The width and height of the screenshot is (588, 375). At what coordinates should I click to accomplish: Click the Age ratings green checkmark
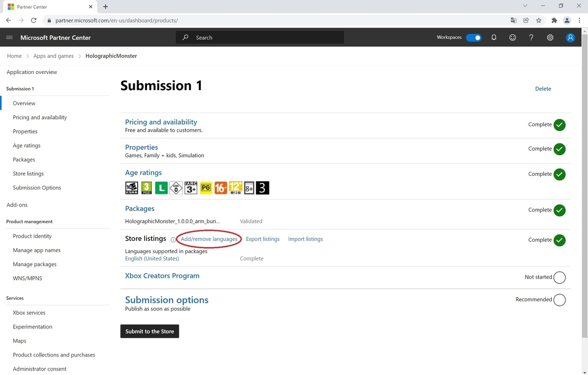[x=560, y=174]
